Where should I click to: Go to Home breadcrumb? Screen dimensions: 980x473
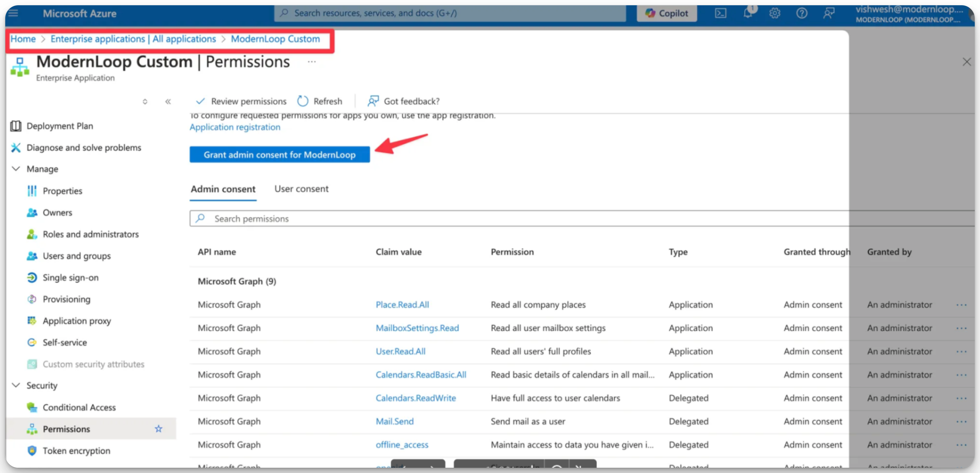click(x=23, y=39)
